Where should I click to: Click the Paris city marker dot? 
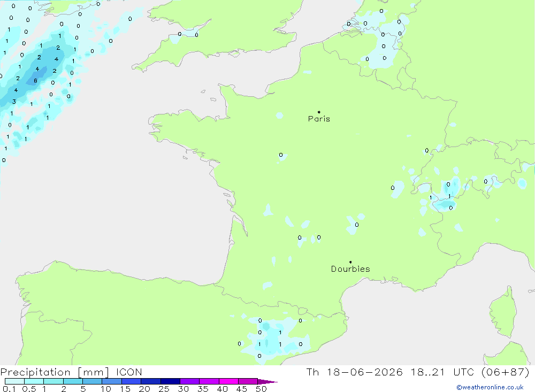point(319,112)
